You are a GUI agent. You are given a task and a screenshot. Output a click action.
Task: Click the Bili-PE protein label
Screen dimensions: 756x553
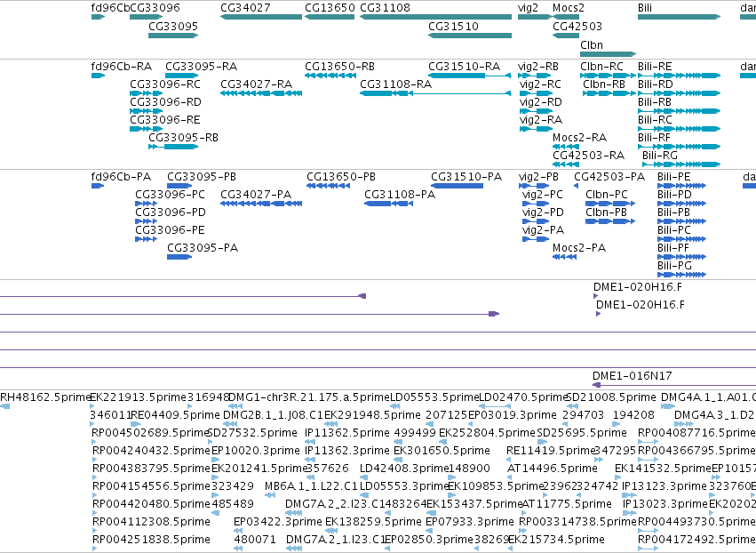point(674,177)
